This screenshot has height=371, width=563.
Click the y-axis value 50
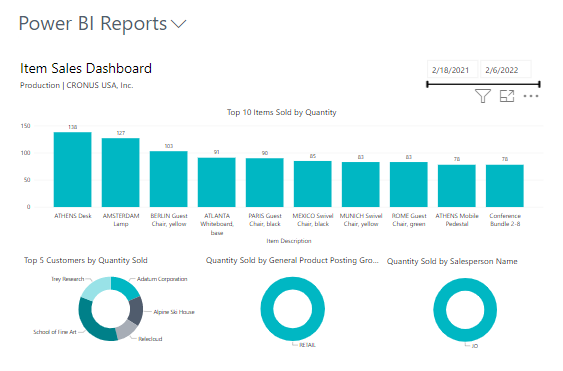(x=27, y=180)
